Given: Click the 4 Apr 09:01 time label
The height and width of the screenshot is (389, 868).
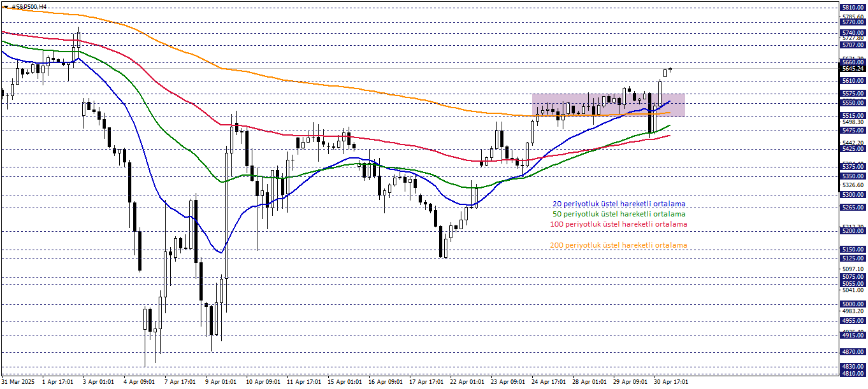Looking at the screenshot, I should (139, 383).
